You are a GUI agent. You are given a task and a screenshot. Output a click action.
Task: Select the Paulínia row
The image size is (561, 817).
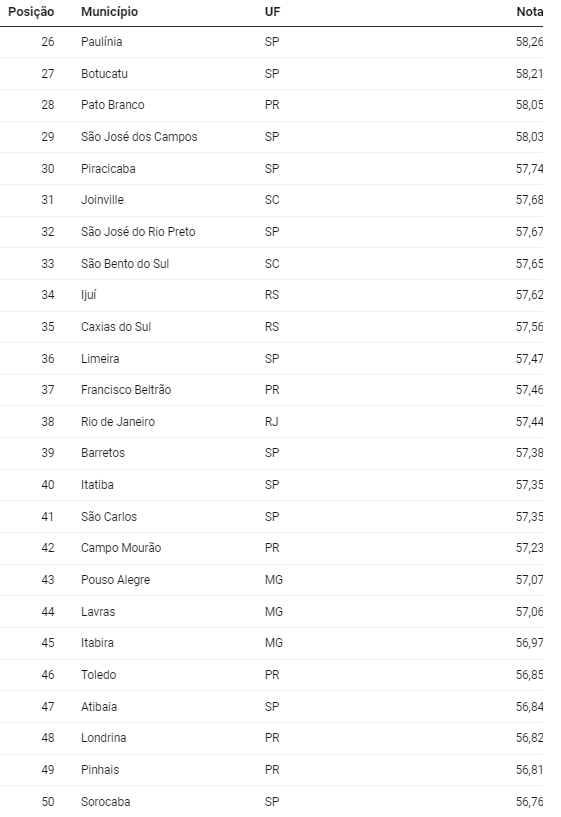[271, 42]
